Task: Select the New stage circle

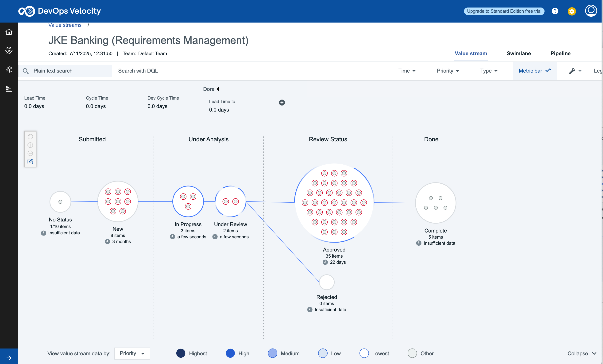Action: 118,201
